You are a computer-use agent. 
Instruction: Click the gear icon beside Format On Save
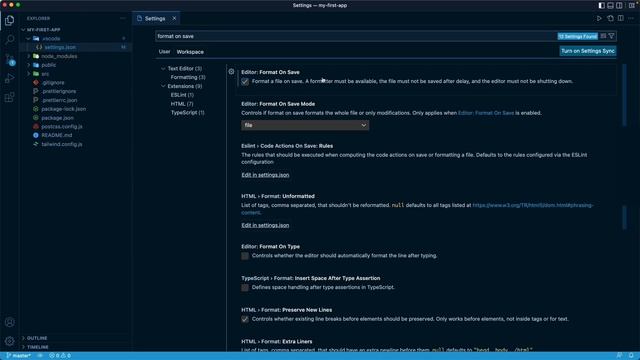click(x=231, y=71)
